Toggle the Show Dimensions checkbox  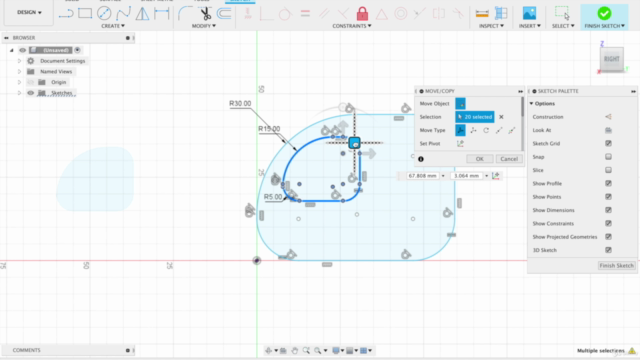click(x=608, y=210)
